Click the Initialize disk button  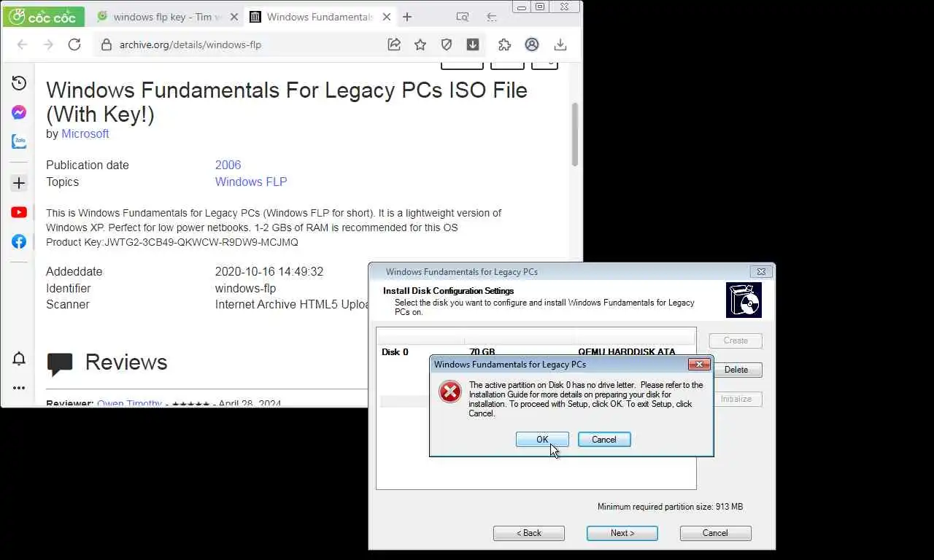[736, 399]
